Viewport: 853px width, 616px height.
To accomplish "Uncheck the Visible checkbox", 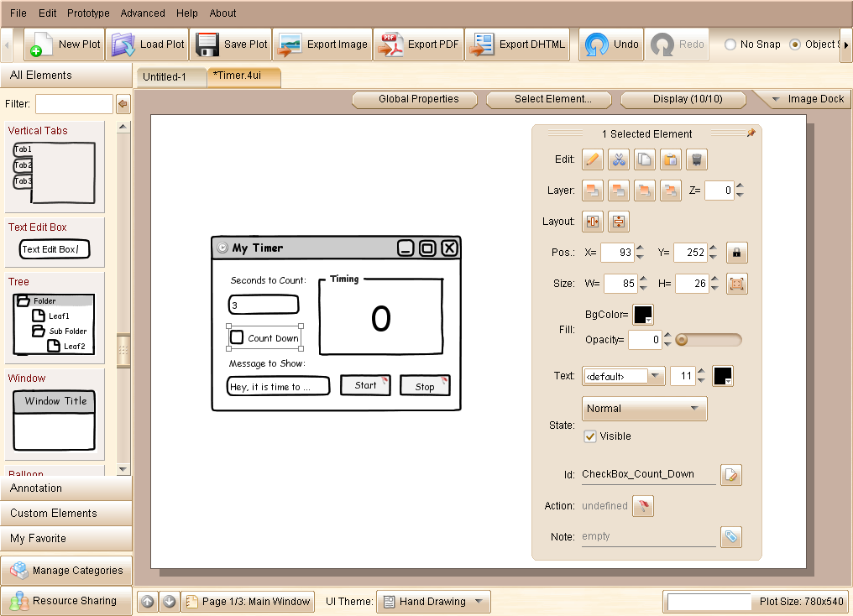I will (x=590, y=436).
